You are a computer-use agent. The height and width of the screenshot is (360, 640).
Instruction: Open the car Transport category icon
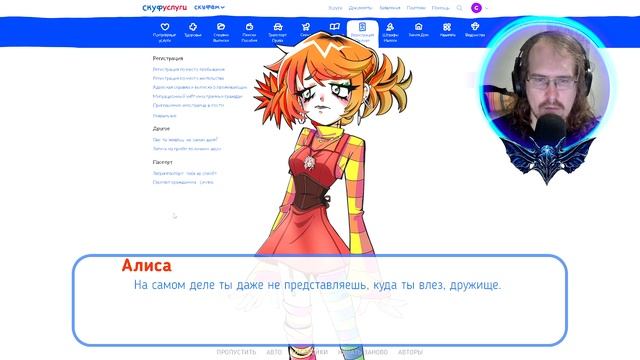tap(278, 27)
